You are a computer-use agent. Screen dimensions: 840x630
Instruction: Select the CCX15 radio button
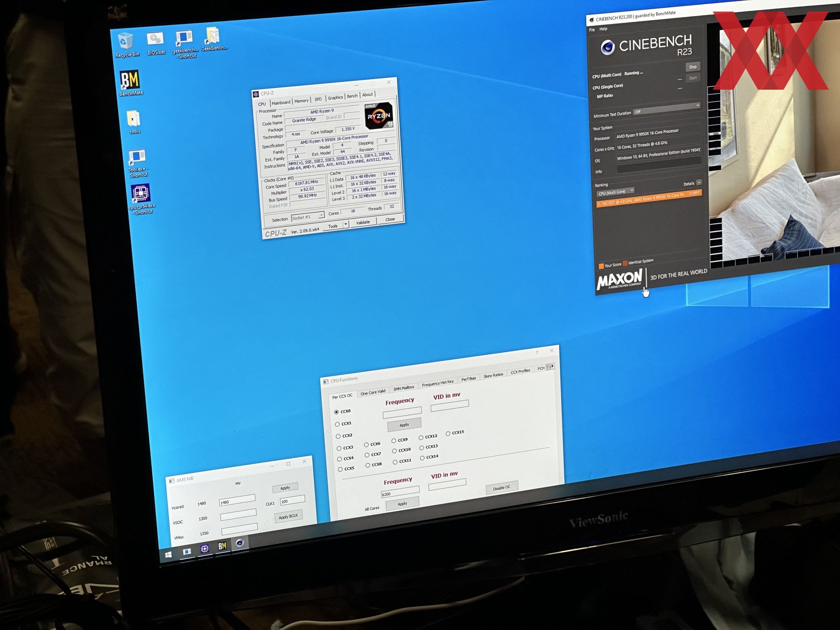tap(448, 434)
